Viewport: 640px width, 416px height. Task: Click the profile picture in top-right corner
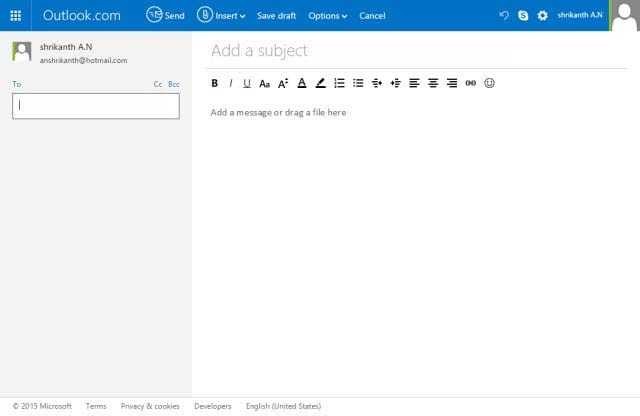[624, 16]
